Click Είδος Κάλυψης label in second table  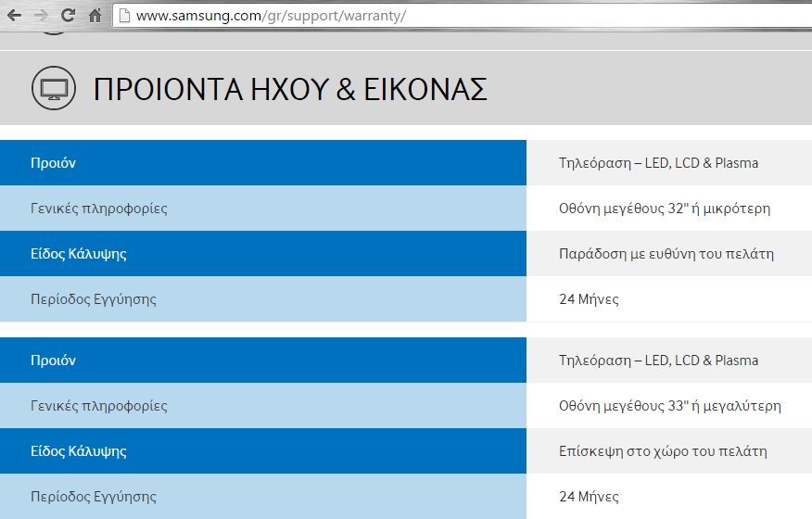click(x=78, y=451)
